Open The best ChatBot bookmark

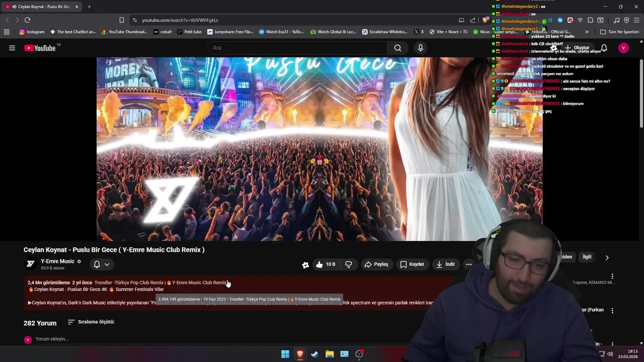pos(73,32)
